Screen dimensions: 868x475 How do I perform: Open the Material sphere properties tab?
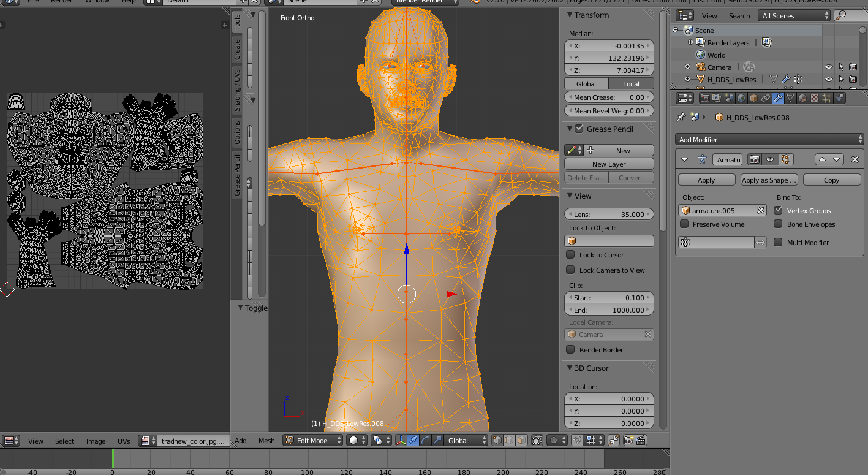[802, 98]
